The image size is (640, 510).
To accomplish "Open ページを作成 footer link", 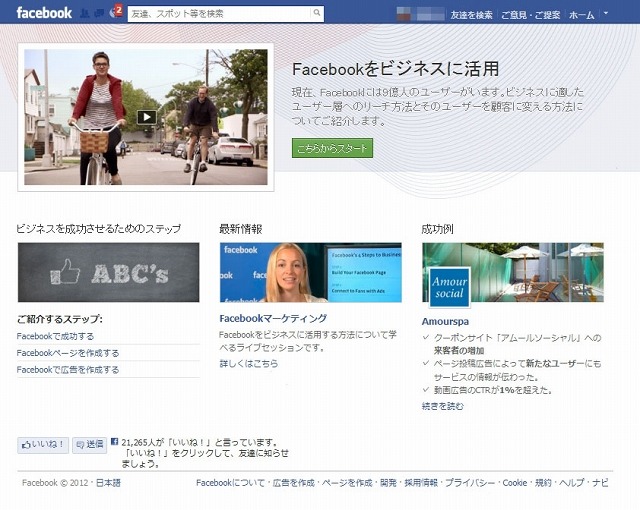I will (347, 483).
